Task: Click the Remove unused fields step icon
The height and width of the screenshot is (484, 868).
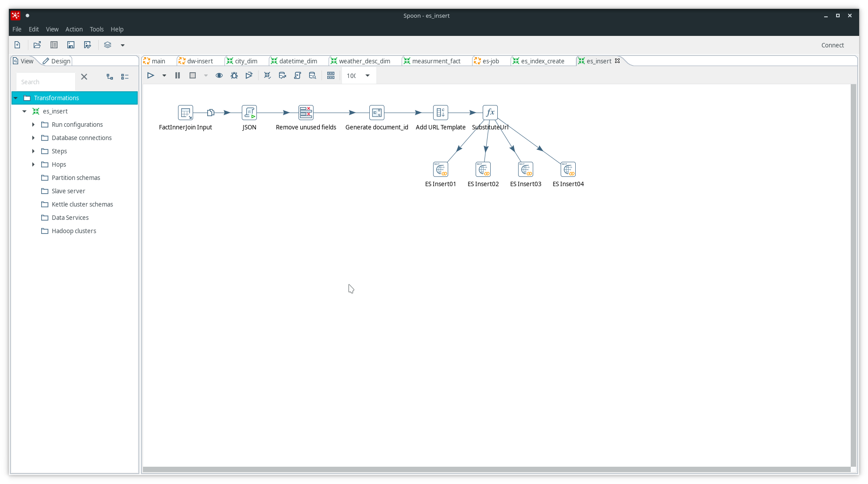Action: tap(306, 113)
